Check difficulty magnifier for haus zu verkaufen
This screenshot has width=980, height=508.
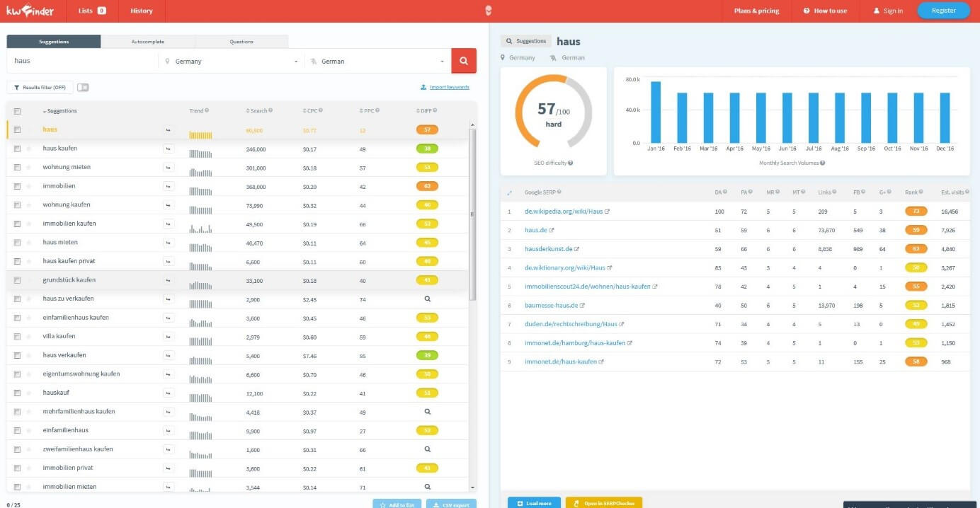[427, 299]
